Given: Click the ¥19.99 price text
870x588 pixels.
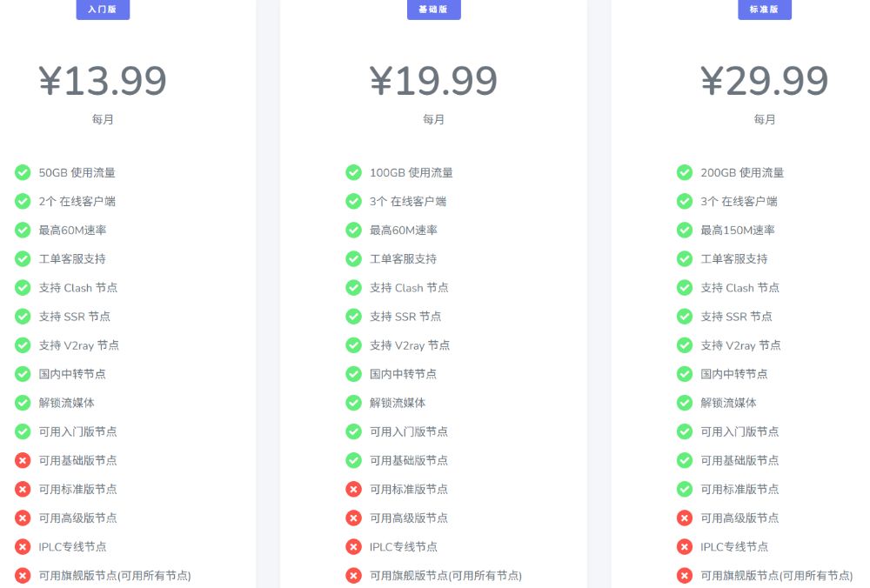Looking at the screenshot, I should pyautogui.click(x=433, y=81).
